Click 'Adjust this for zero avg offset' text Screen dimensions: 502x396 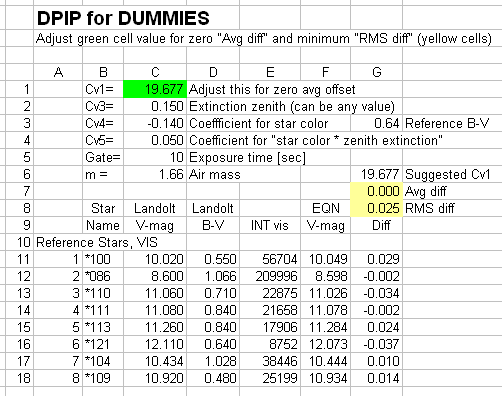point(272,89)
